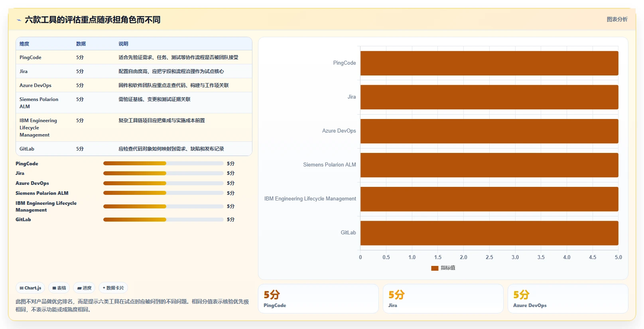This screenshot has height=329, width=644.
Task: Click the description 配置自由度高,应把字段和流程治理
Action: tap(171, 71)
